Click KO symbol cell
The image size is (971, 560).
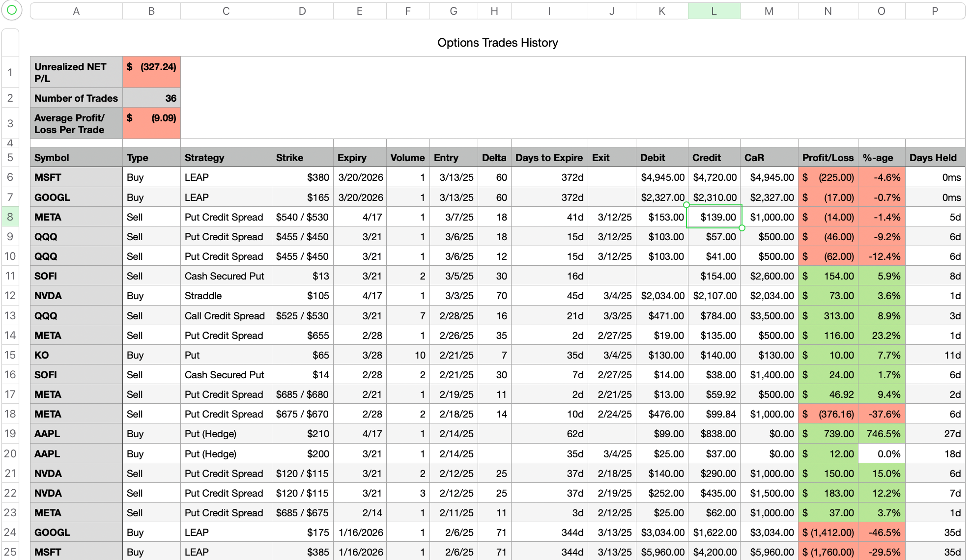click(x=76, y=355)
